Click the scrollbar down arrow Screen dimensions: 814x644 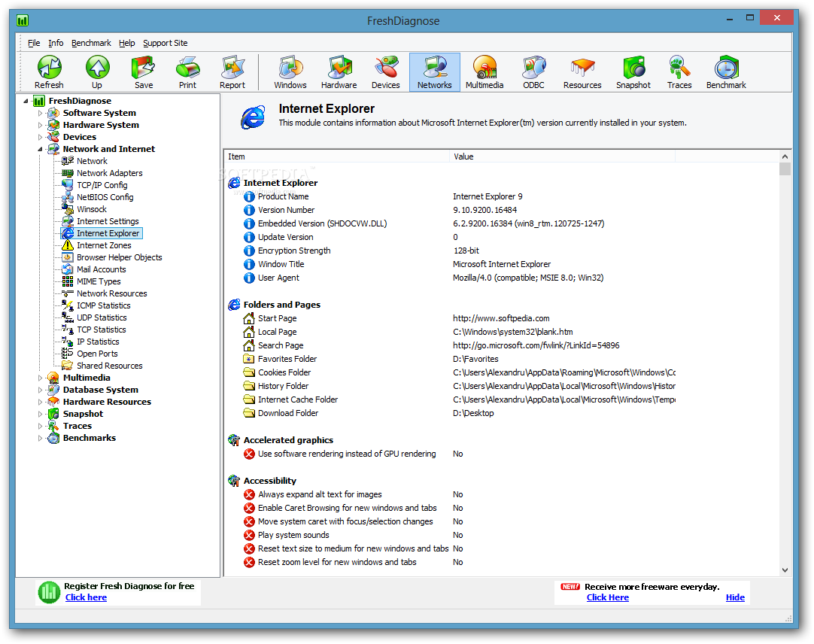coord(785,570)
